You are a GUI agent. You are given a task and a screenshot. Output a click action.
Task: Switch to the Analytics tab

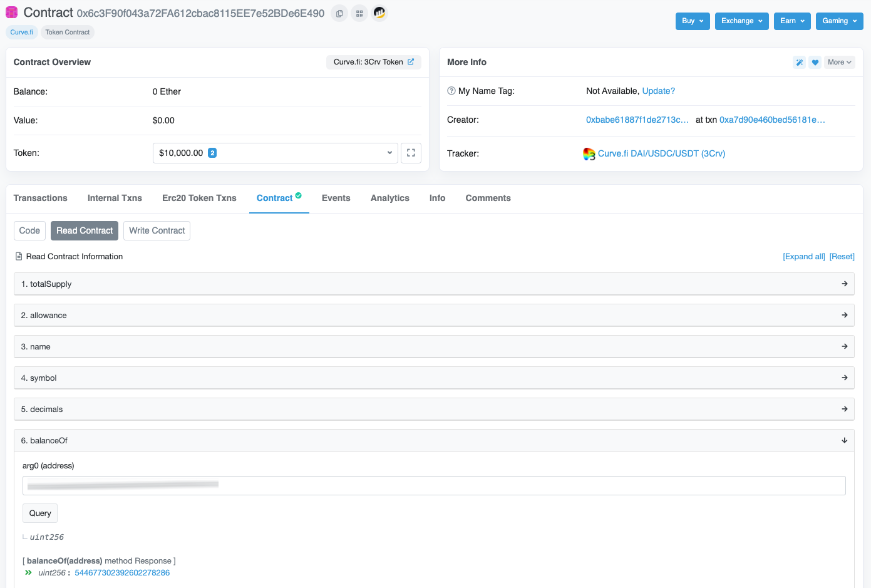click(x=390, y=198)
